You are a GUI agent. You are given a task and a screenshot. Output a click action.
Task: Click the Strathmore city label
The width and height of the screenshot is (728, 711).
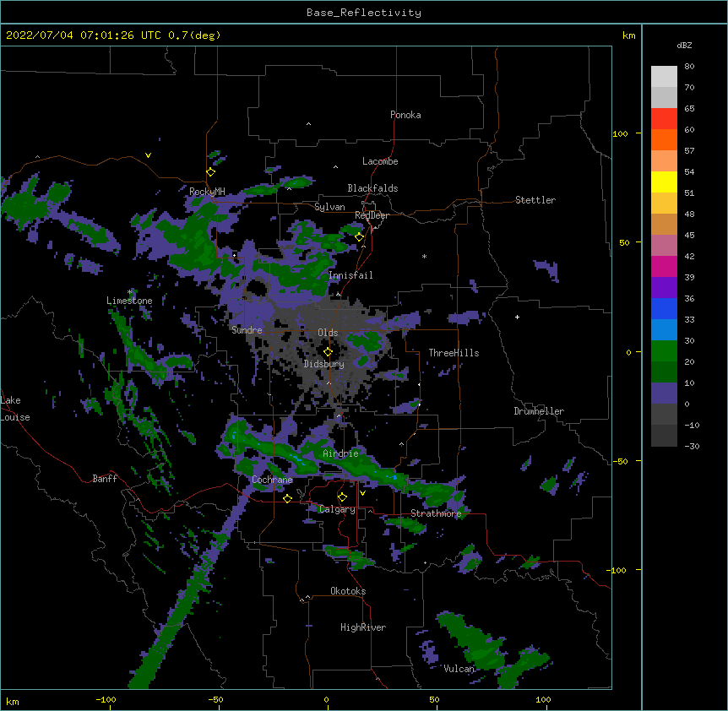(436, 513)
